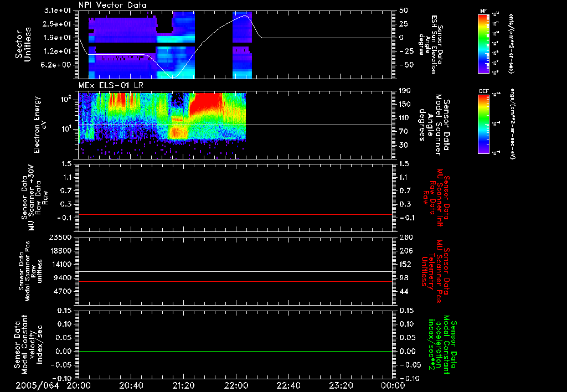This screenshot has width=567, height=392.
Task: Click the '30' scanner angle tick value
Action: (404, 145)
